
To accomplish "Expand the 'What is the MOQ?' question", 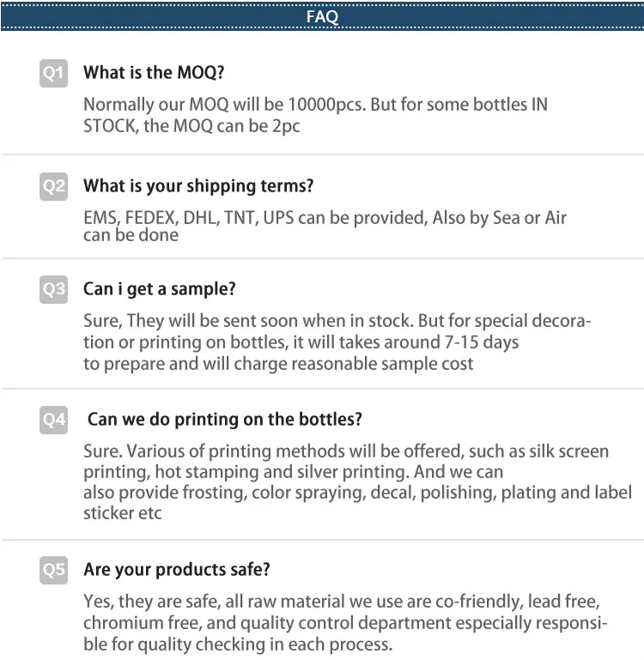I will click(154, 73).
